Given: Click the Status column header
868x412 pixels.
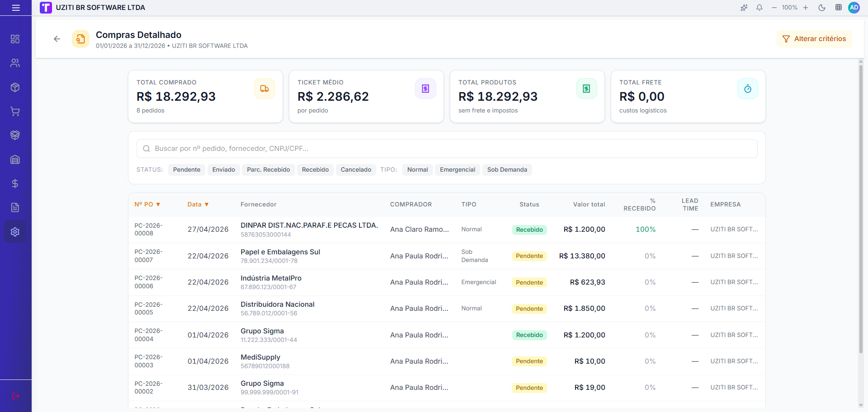Looking at the screenshot, I should pyautogui.click(x=529, y=205).
